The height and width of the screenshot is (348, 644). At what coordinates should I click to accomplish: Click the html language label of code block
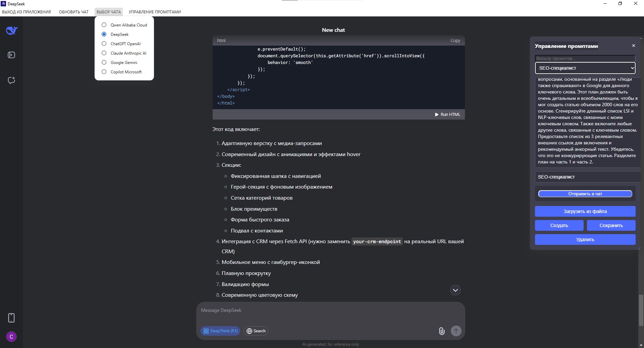pos(221,41)
